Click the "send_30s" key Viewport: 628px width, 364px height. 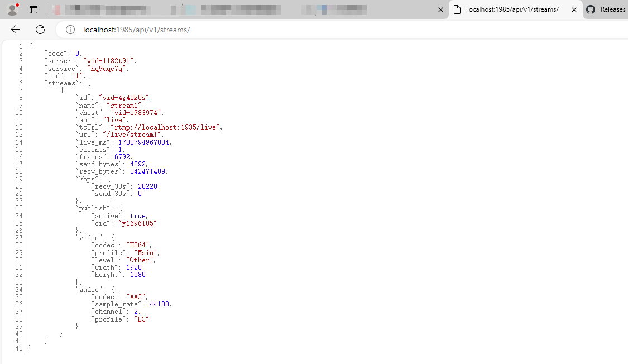click(111, 194)
